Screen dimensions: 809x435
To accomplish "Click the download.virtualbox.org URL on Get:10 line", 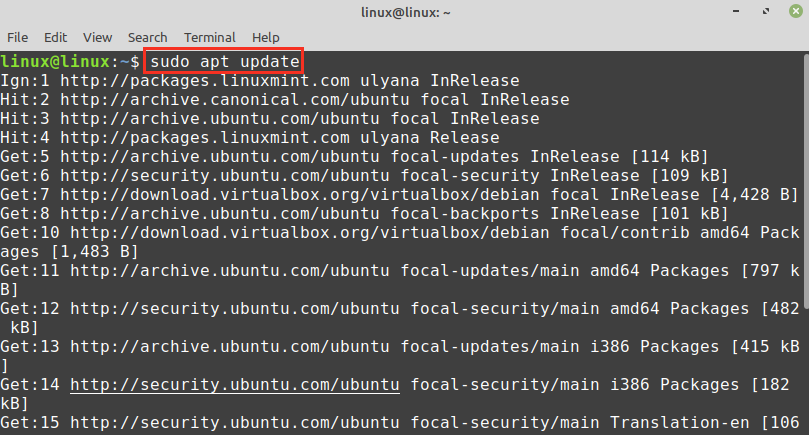I will tap(305, 232).
